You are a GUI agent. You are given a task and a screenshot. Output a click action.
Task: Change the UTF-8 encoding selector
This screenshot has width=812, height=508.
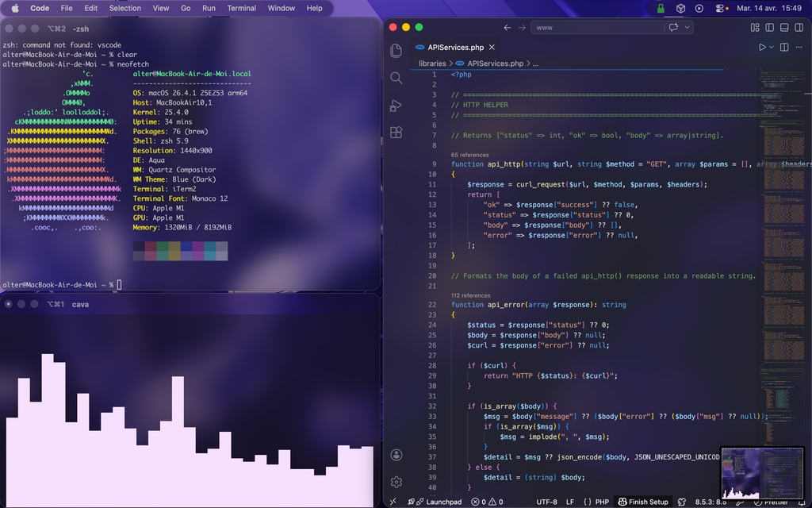(x=547, y=502)
